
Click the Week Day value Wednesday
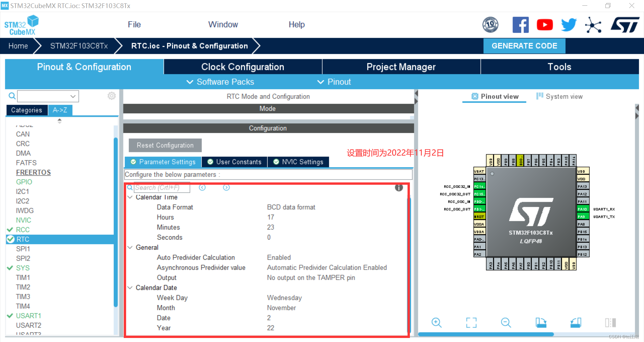284,298
